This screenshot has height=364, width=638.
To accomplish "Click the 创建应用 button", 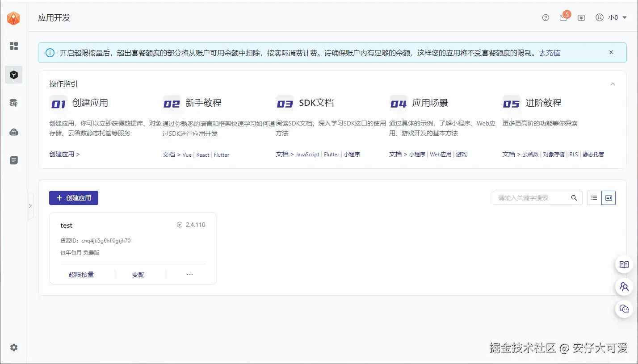I will tap(74, 198).
